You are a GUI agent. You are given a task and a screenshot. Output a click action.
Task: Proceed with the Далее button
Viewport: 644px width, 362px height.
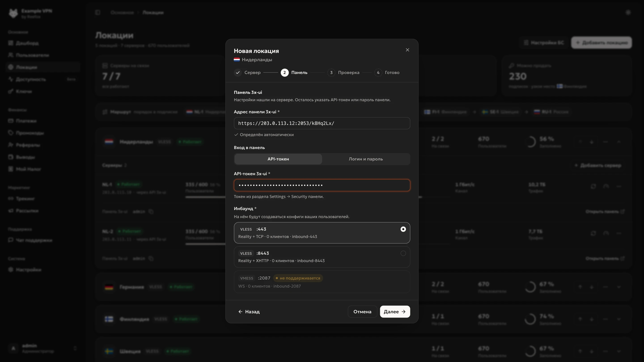coord(395,311)
